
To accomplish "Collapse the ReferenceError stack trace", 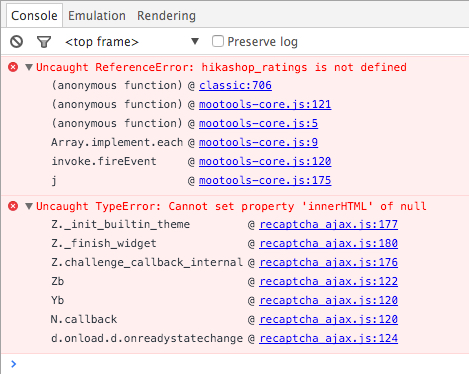I will coord(29,68).
